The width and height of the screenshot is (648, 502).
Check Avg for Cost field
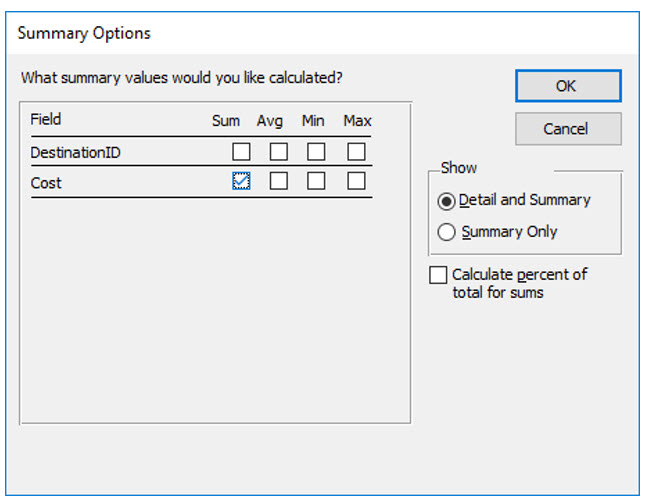279,181
